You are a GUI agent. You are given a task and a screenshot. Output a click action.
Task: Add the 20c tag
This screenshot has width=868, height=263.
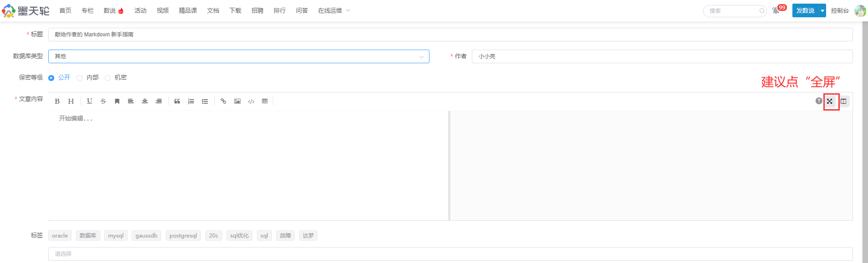214,236
